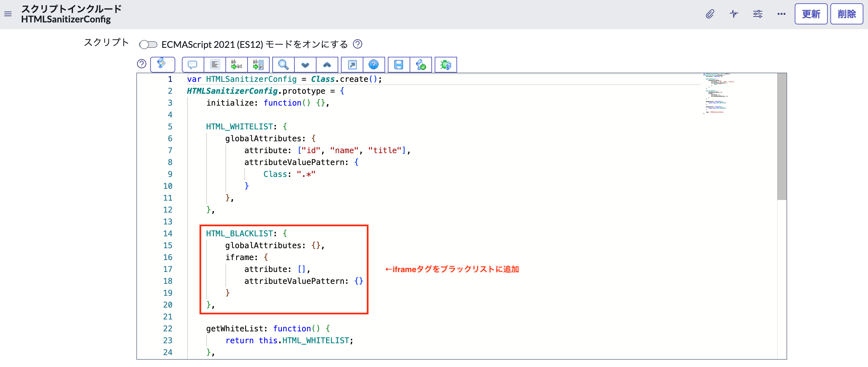The image size is (868, 367).
Task: Open the activity stream waveform icon
Action: coord(734,14)
